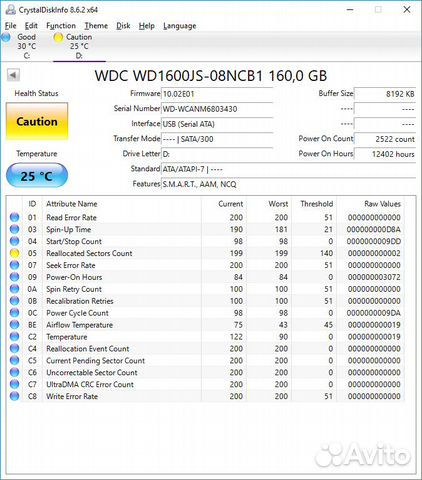422x480 pixels.
Task: Open the Language menu
Action: pos(180,26)
